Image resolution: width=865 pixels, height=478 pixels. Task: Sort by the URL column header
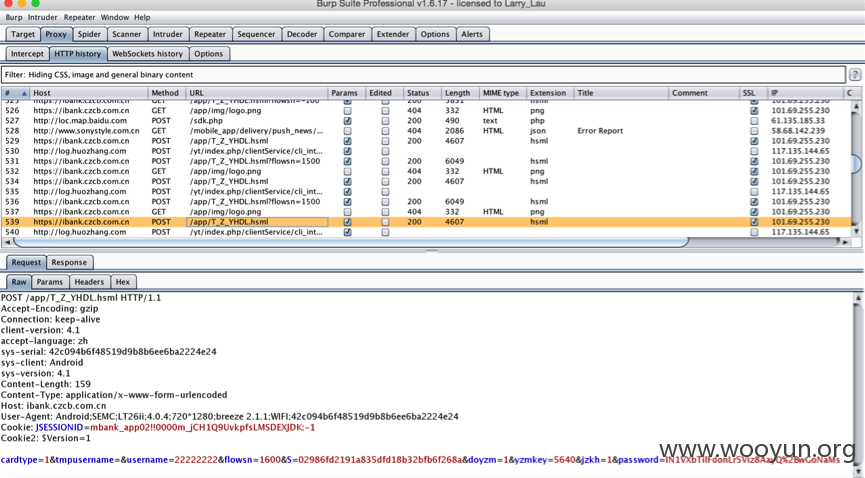pos(257,93)
